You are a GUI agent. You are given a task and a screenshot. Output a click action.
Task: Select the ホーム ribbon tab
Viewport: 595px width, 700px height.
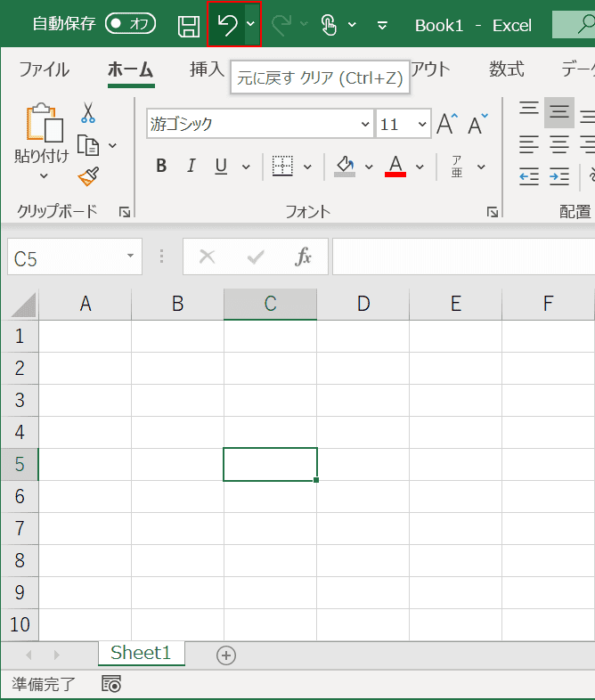point(131,70)
